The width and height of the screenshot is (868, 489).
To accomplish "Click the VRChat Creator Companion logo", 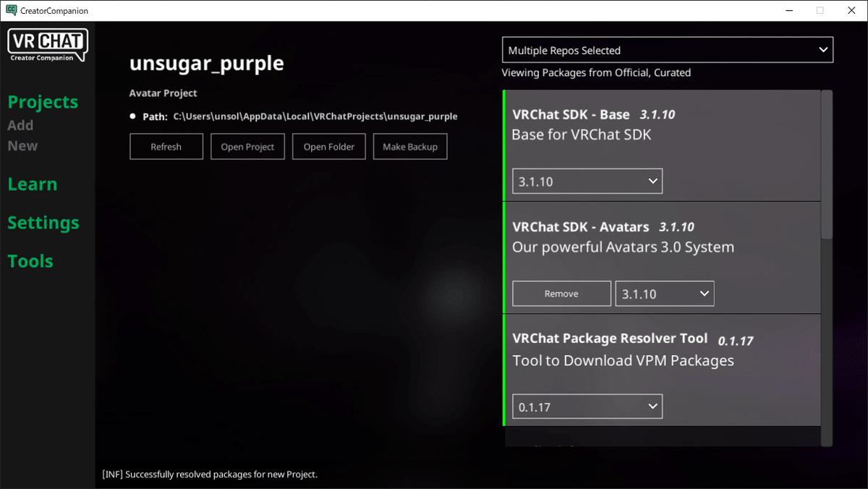I will pyautogui.click(x=47, y=45).
